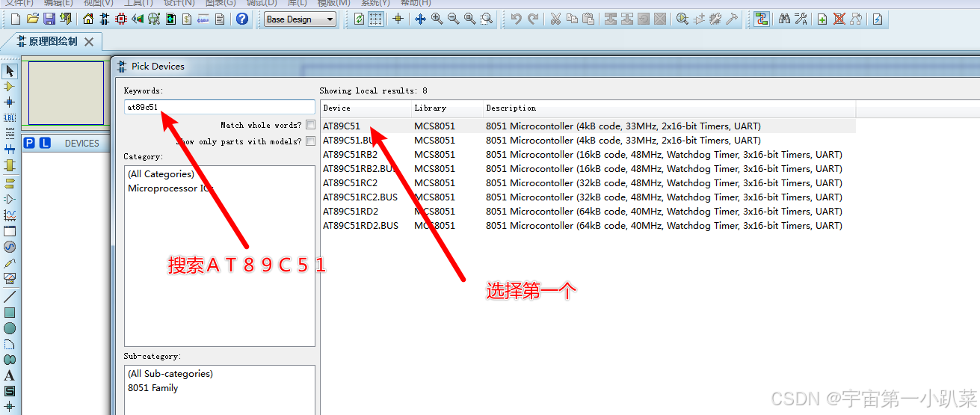Choose '8051 Family' sub-category
Image resolution: width=980 pixels, height=415 pixels.
pyautogui.click(x=153, y=388)
